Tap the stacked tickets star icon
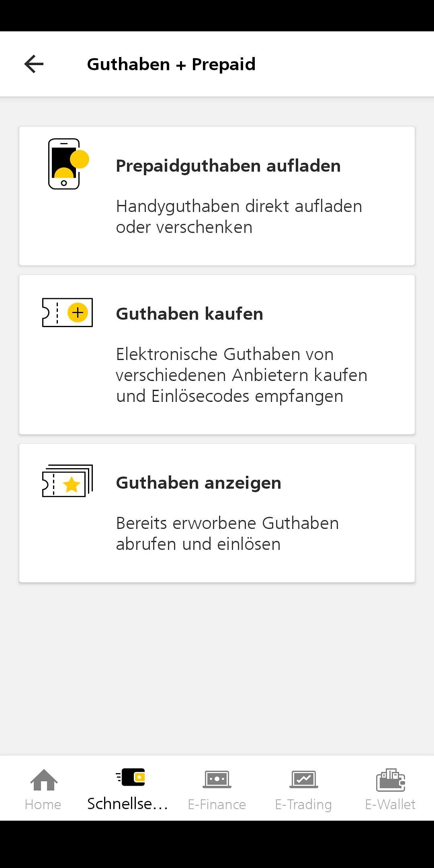434x868 pixels. pyautogui.click(x=68, y=481)
